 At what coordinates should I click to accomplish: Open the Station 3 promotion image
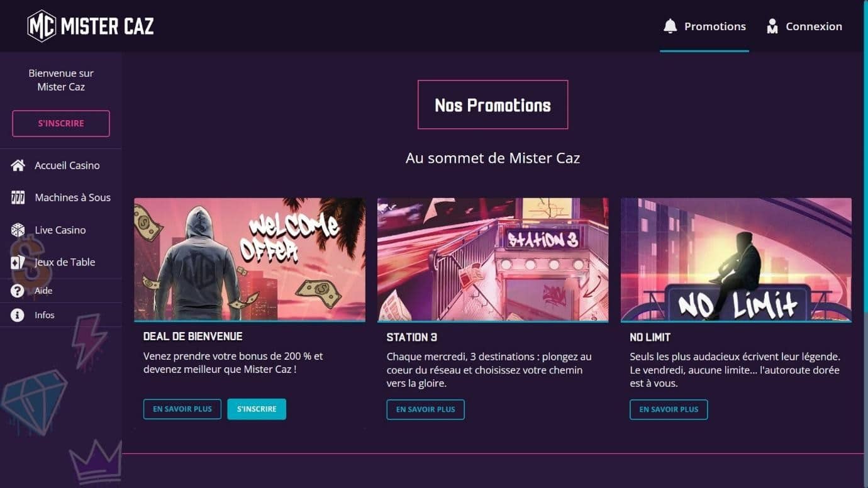point(493,260)
